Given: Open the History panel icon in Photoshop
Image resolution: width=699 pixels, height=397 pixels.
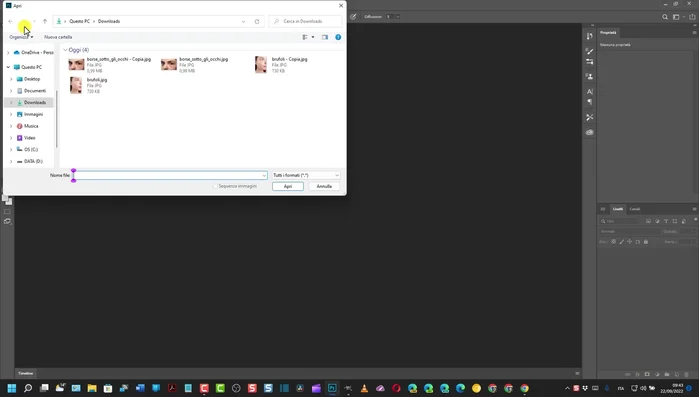Looking at the screenshot, I should (x=590, y=36).
